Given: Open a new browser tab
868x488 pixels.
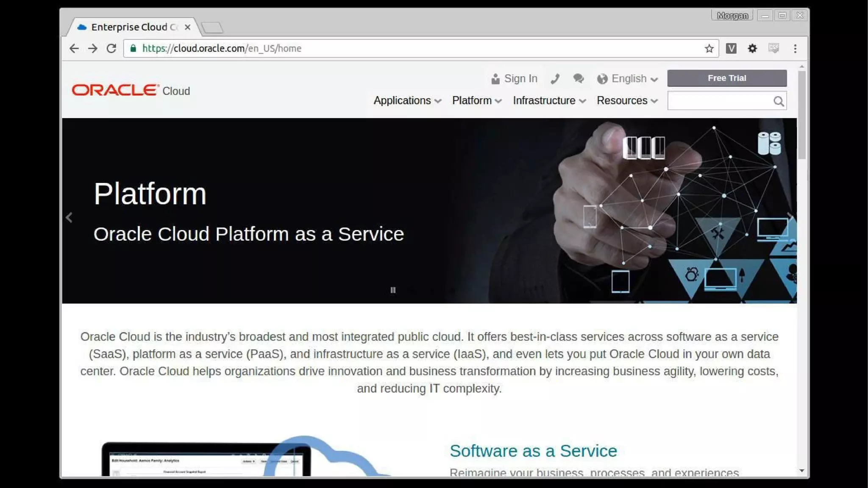Looking at the screenshot, I should (212, 28).
